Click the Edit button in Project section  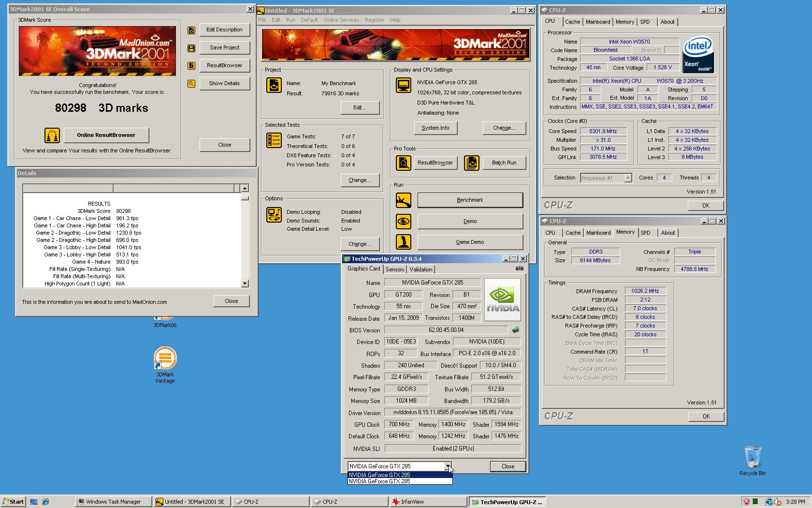(360, 107)
